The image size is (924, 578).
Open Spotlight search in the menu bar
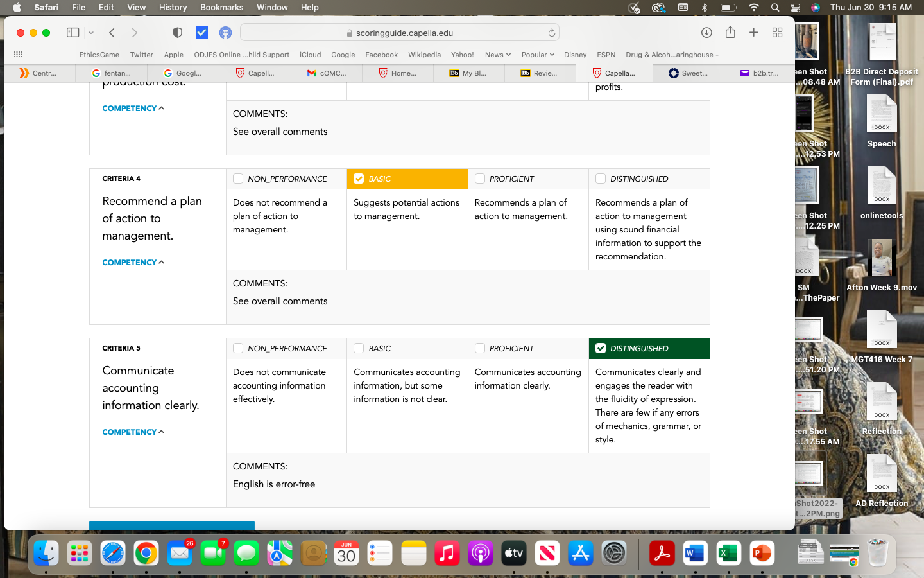pos(775,8)
